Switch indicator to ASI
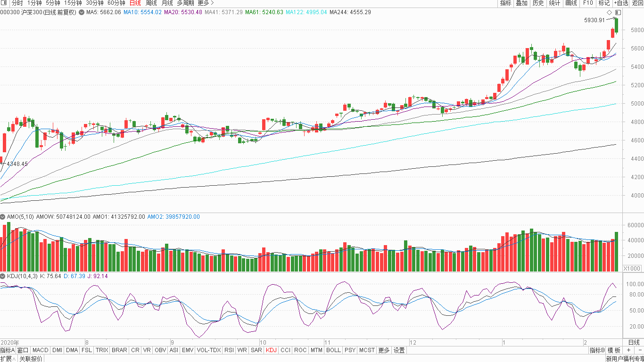The image size is (644, 362). (174, 350)
